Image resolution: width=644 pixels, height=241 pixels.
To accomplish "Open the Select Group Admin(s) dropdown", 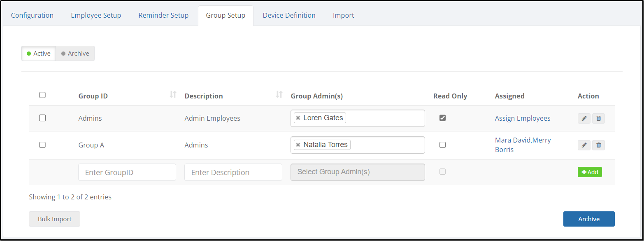I will coord(358,172).
